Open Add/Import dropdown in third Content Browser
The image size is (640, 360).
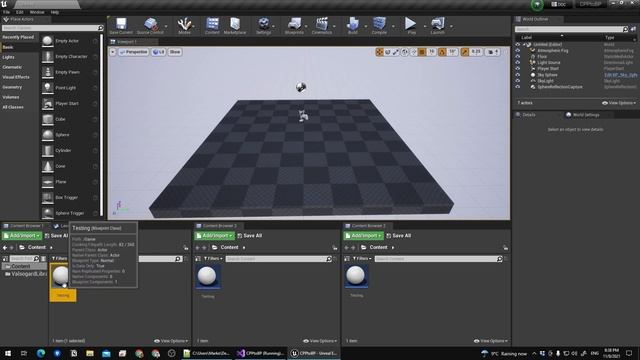coord(363,236)
